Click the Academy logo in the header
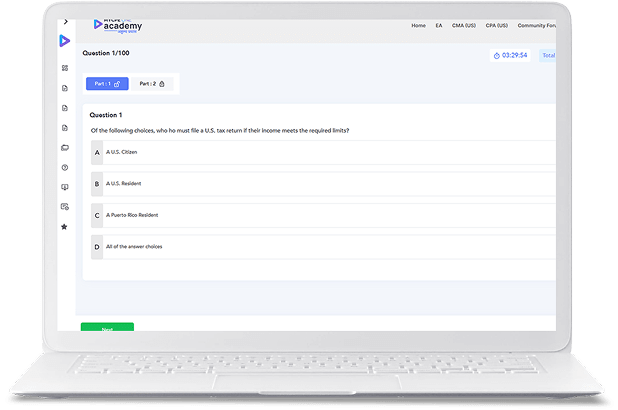Screen dimensions: 618x410 tap(116, 24)
